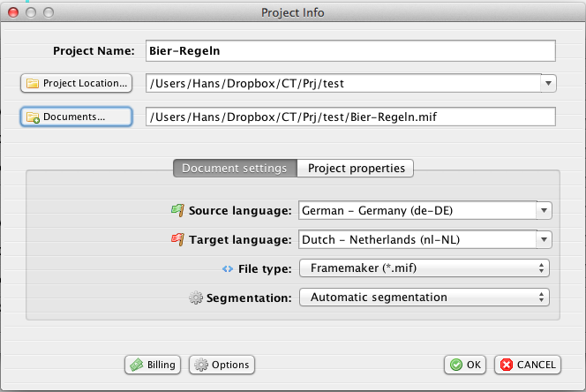Expand the Project Location path dropdown
Screen dimensions: 586x392
(548, 84)
